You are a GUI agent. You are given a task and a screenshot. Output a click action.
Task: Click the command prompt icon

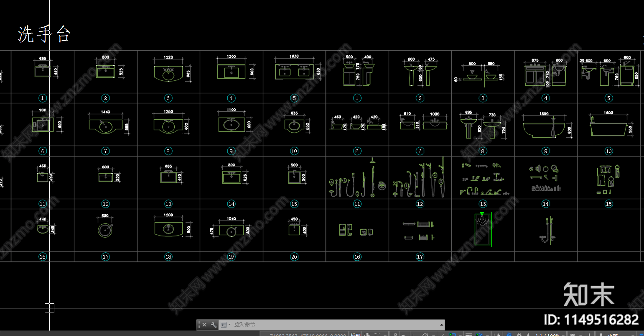pyautogui.click(x=224, y=325)
